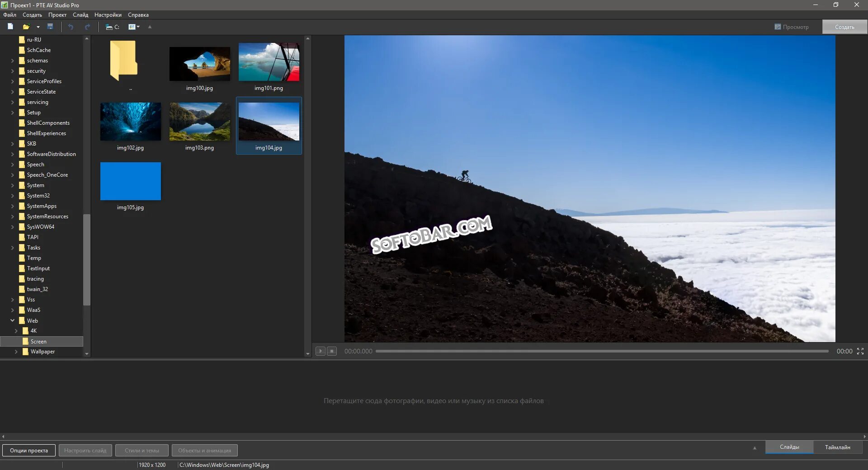This screenshot has height=470, width=868.
Task: Open the thumbnail view mode dropdown
Action: [134, 27]
